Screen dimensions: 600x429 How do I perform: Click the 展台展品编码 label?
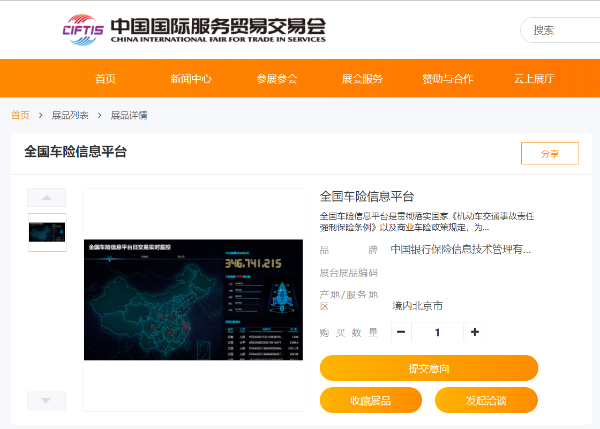(x=349, y=272)
